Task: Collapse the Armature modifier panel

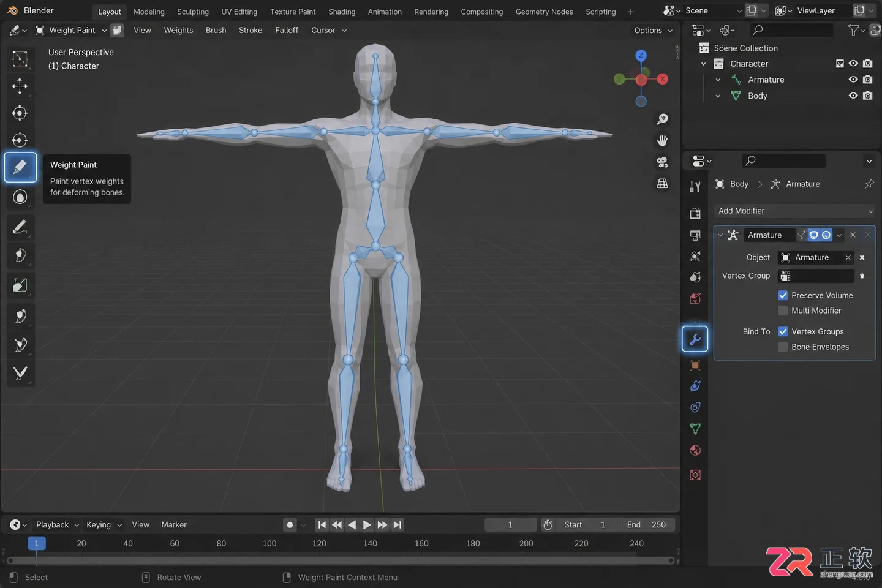Action: pyautogui.click(x=720, y=235)
